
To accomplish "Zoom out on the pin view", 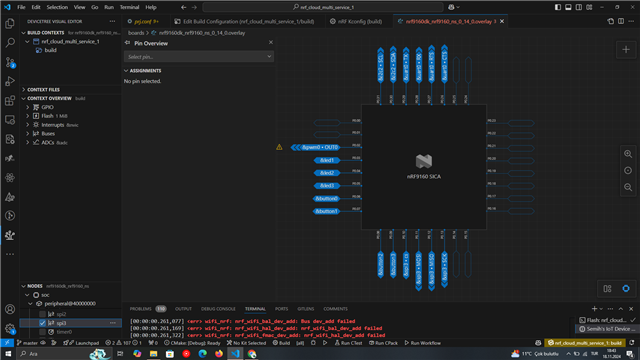I will [x=628, y=187].
